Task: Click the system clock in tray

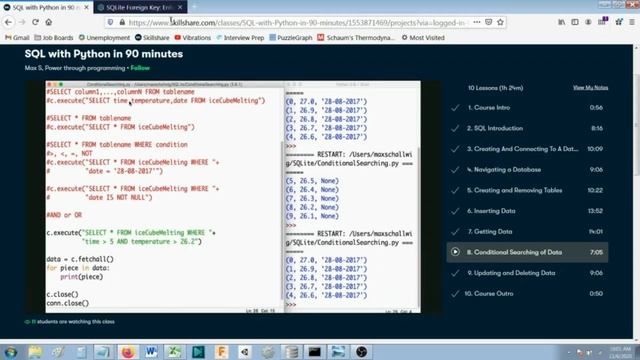Action: [x=620, y=352]
